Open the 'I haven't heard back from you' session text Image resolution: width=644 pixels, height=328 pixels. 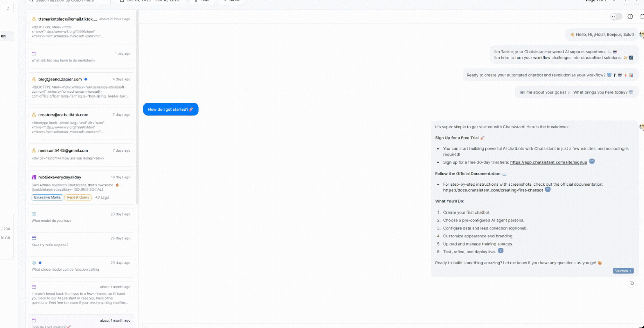pyautogui.click(x=80, y=298)
